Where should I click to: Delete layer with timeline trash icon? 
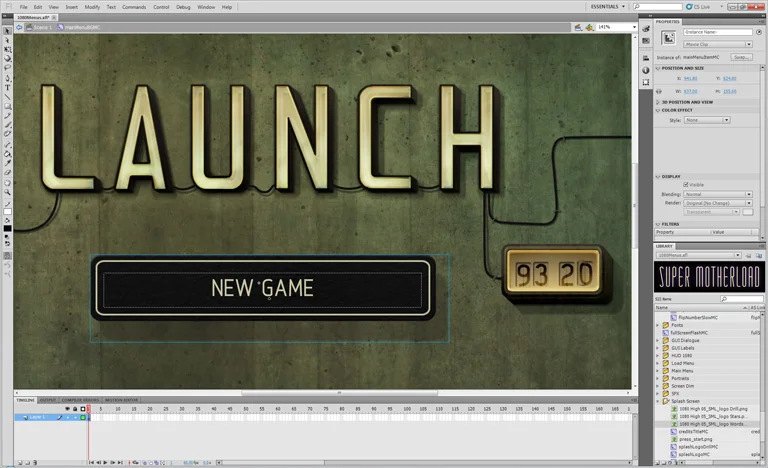pos(35,463)
